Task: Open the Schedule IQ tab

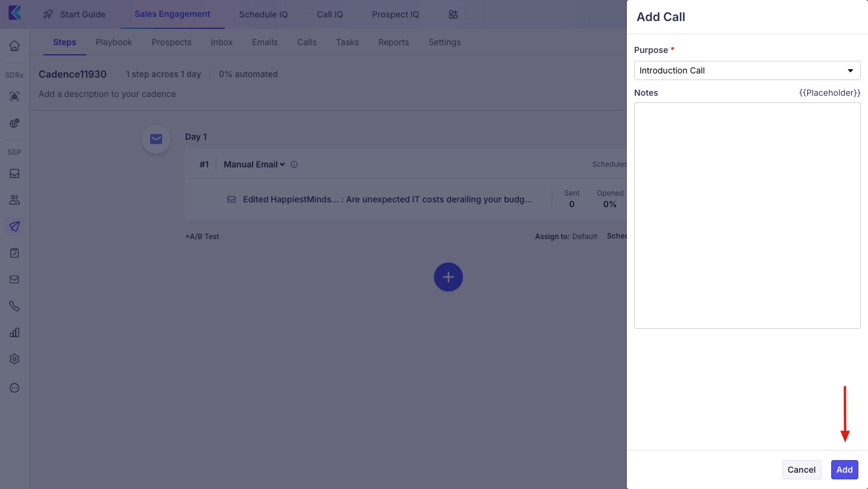Action: (x=263, y=14)
